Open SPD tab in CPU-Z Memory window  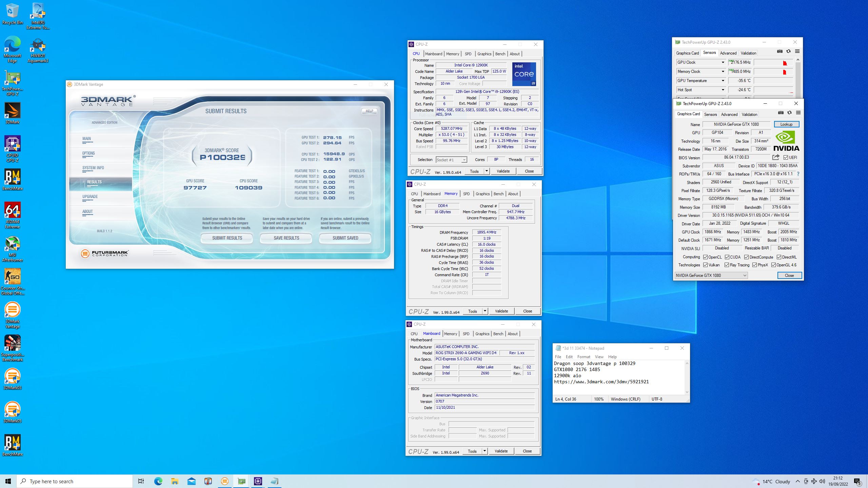click(x=467, y=194)
